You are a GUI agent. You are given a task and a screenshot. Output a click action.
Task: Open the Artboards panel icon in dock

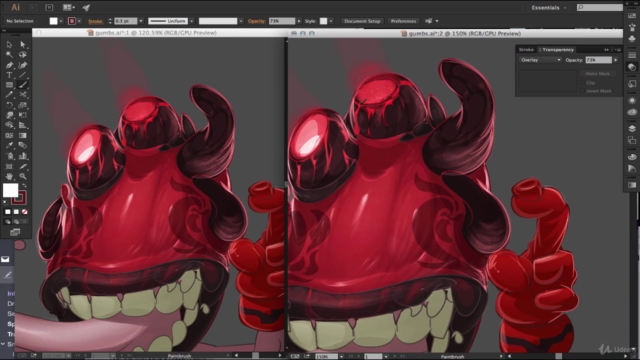coord(632,140)
